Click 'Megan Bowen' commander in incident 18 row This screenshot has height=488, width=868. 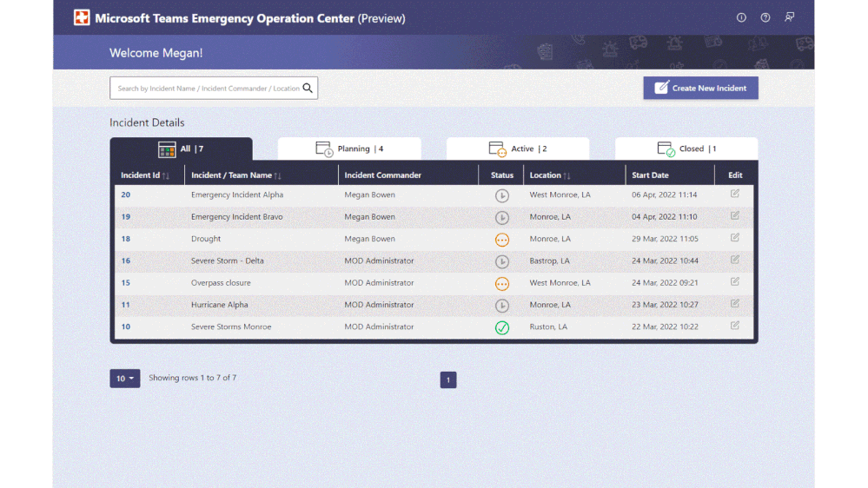[x=370, y=239]
